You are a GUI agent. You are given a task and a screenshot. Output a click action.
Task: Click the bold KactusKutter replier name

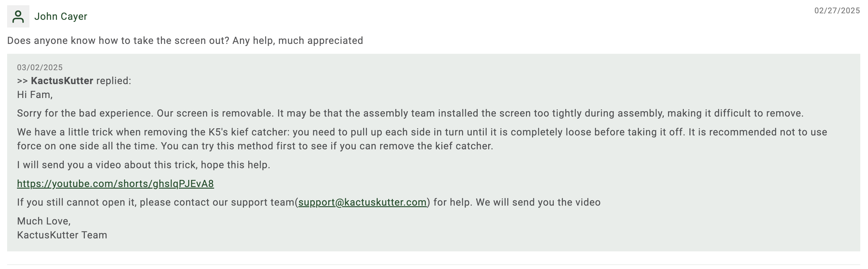(62, 81)
